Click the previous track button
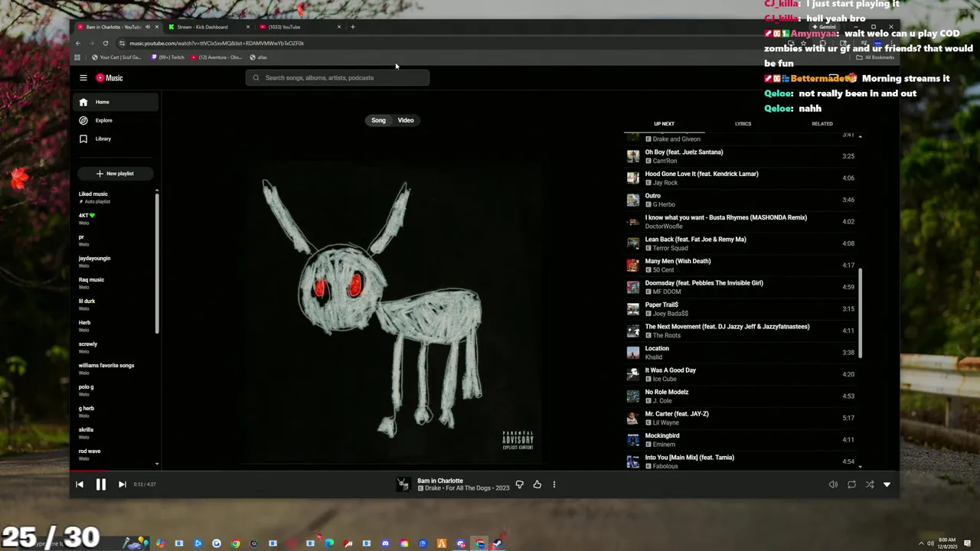This screenshot has height=551, width=980. pos(80,484)
